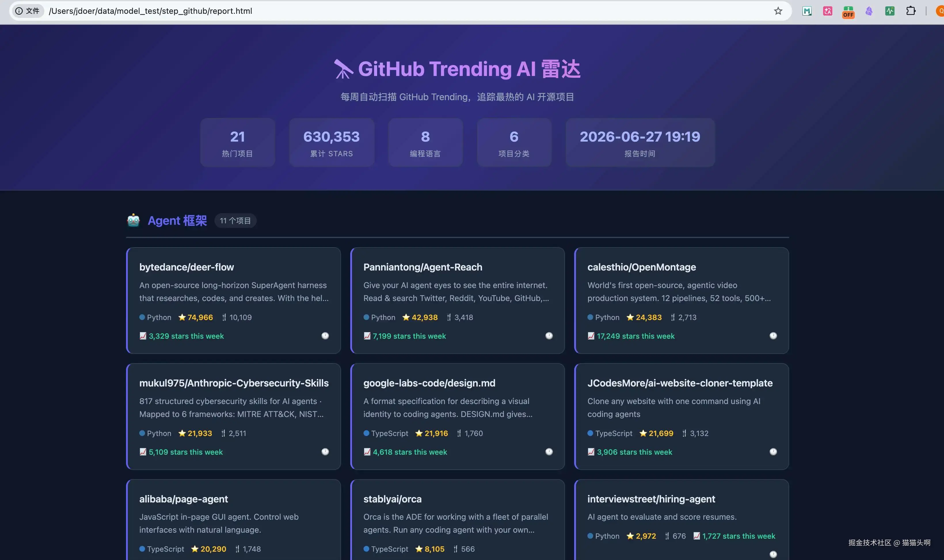The height and width of the screenshot is (560, 944).
Task: Click the clock icon on Panniantong/Agent-Reach card
Action: (x=549, y=336)
